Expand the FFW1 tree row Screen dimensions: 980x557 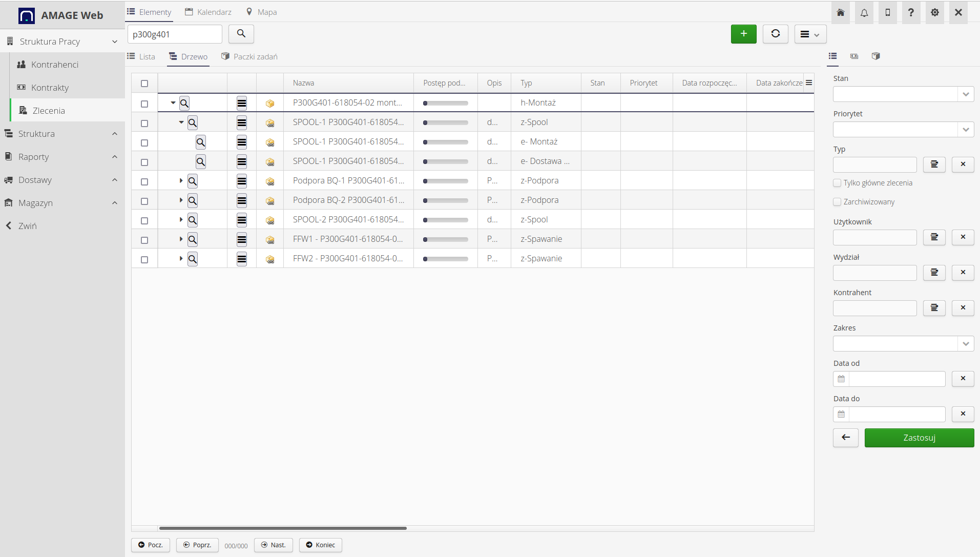[x=181, y=239]
